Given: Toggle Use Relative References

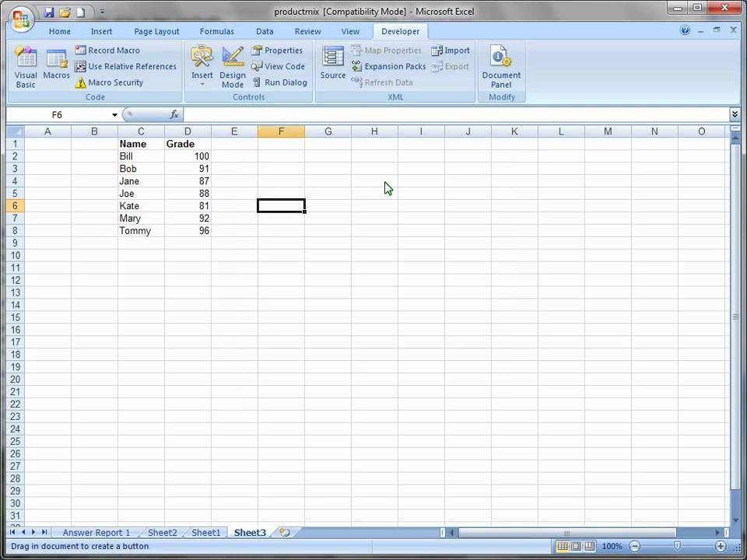Looking at the screenshot, I should pos(126,66).
